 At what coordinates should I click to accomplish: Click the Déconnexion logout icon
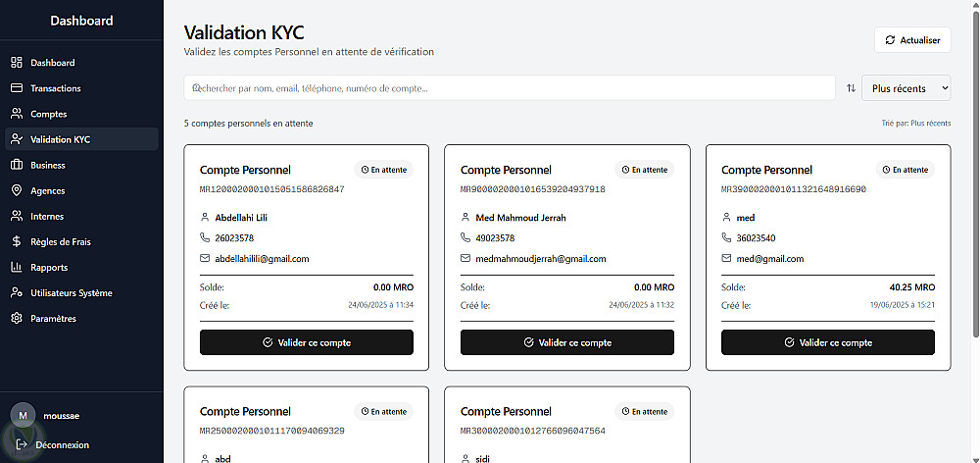22,444
